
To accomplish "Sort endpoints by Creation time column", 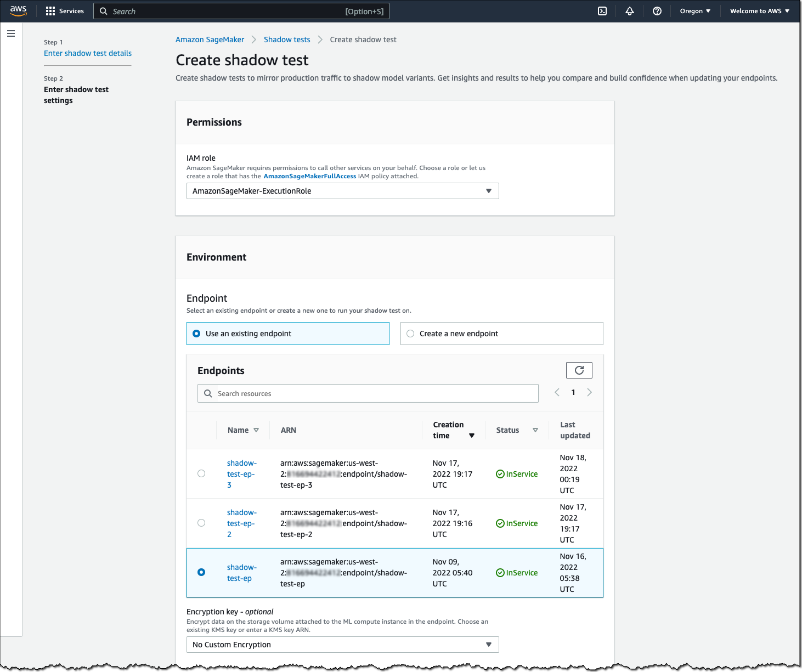I will click(x=454, y=430).
